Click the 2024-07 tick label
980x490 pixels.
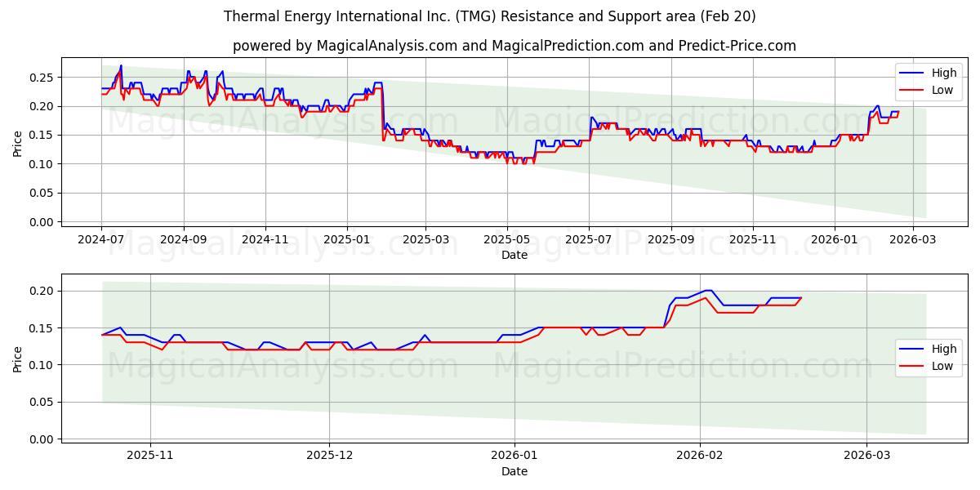[101, 240]
